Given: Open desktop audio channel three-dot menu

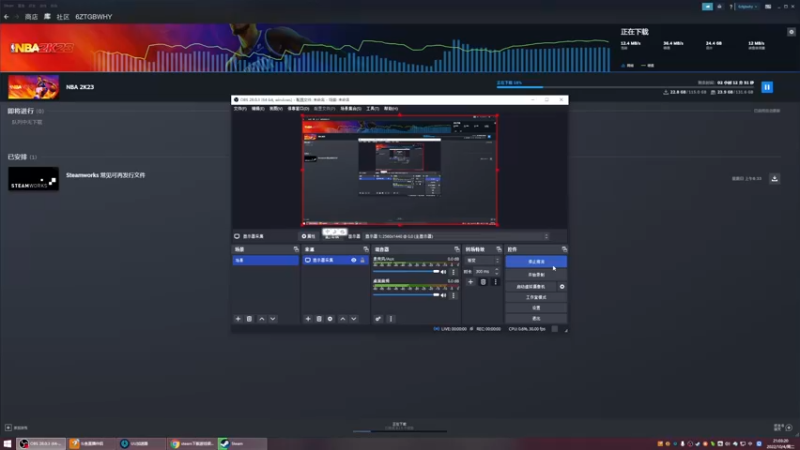Looking at the screenshot, I should coord(453,295).
